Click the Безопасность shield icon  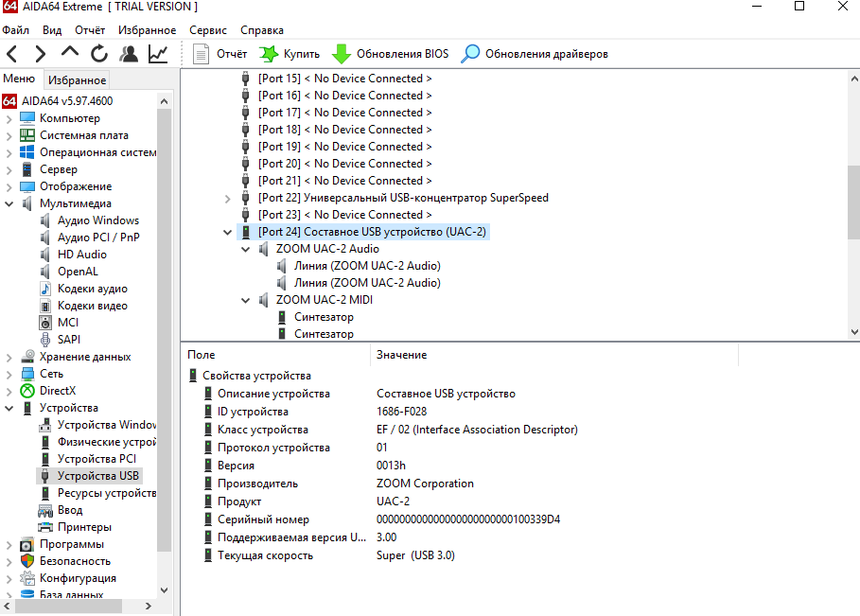[x=27, y=561]
